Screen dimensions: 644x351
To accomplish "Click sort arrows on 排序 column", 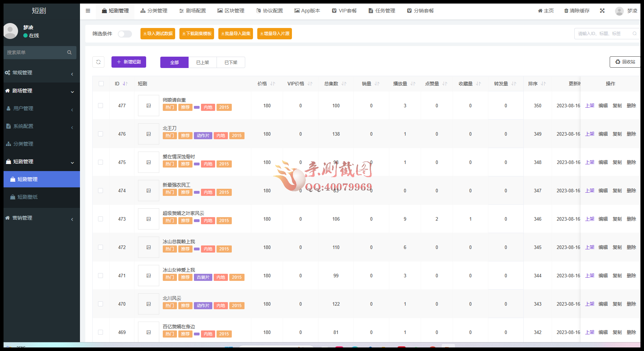I will point(543,84).
